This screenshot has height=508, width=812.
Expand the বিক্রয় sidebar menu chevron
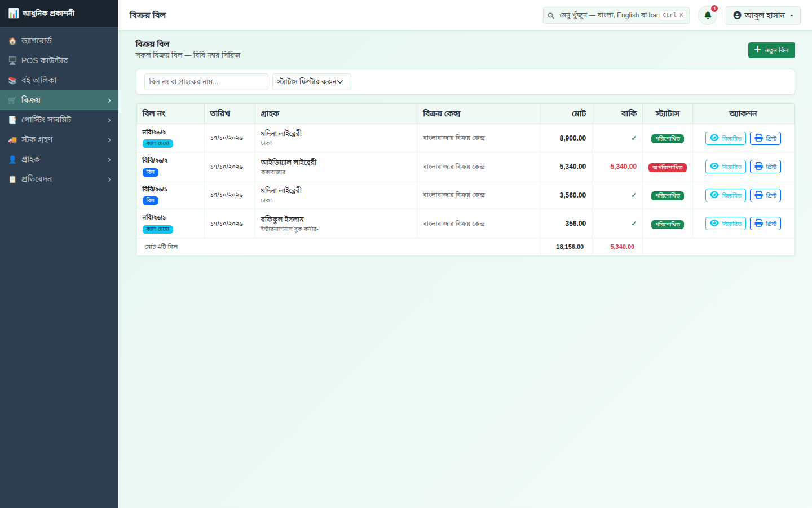(109, 100)
